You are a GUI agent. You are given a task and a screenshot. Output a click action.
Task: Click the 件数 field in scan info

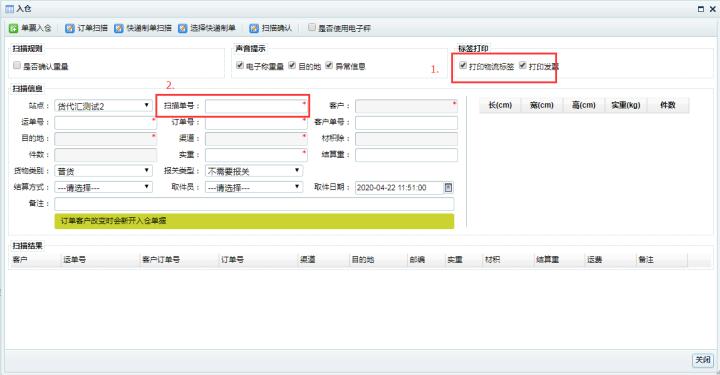(x=105, y=155)
